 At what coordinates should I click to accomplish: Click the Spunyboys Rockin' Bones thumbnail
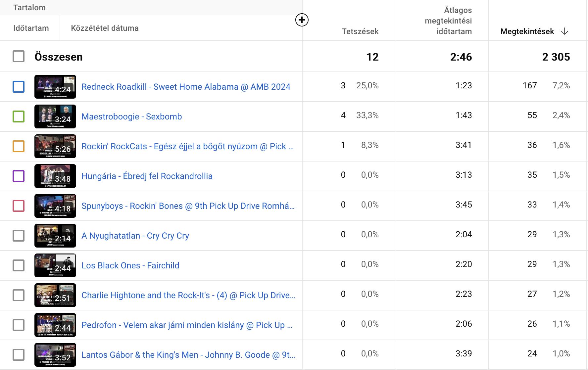click(55, 206)
